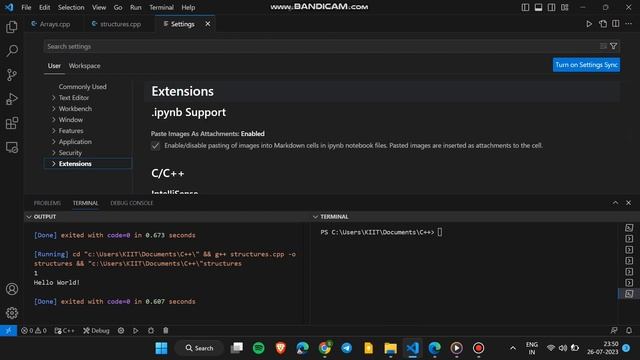Image resolution: width=640 pixels, height=360 pixels.
Task: Expand Features settings category
Action: pyautogui.click(x=71, y=131)
